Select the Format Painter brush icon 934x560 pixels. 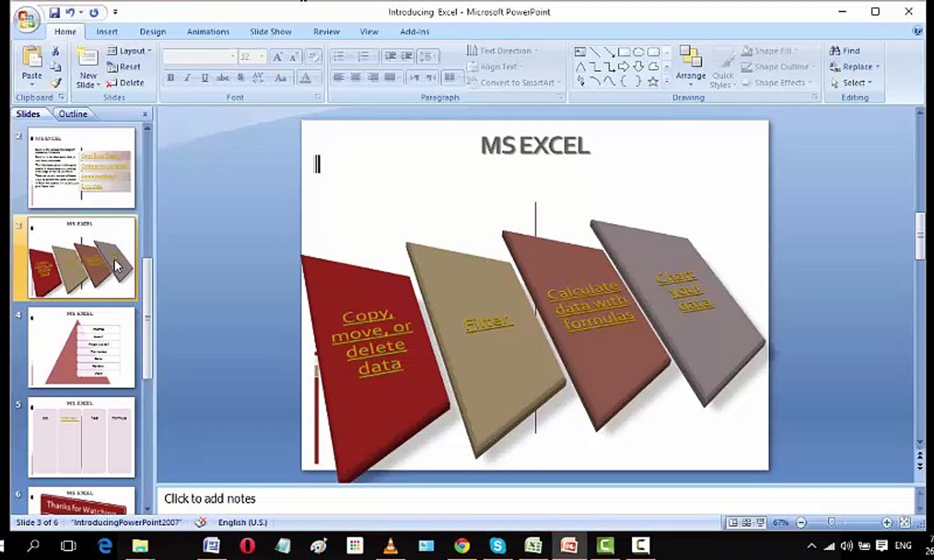click(55, 82)
